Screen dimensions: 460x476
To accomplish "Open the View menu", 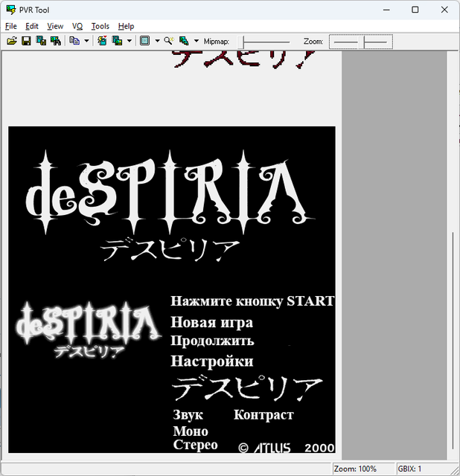I will [55, 27].
